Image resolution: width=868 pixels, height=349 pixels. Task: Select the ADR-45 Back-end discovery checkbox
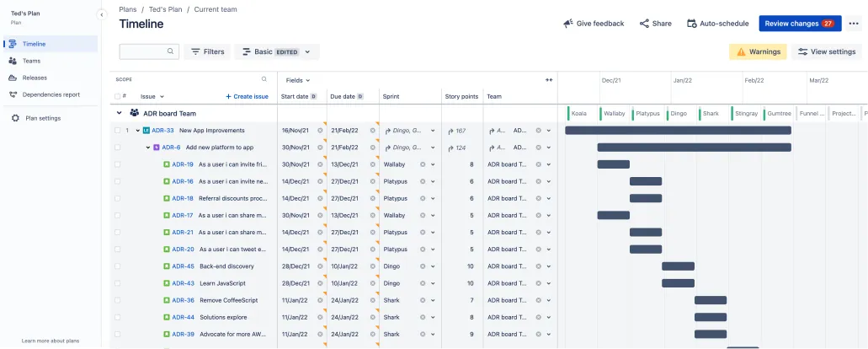[x=117, y=266]
